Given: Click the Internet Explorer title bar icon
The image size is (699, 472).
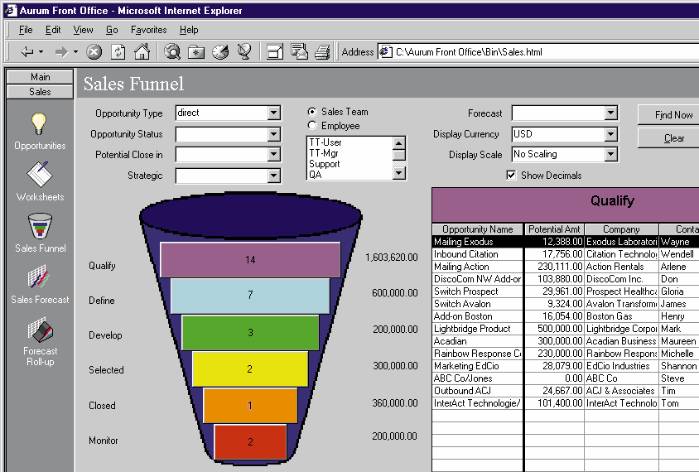Looking at the screenshot, I should [x=11, y=10].
